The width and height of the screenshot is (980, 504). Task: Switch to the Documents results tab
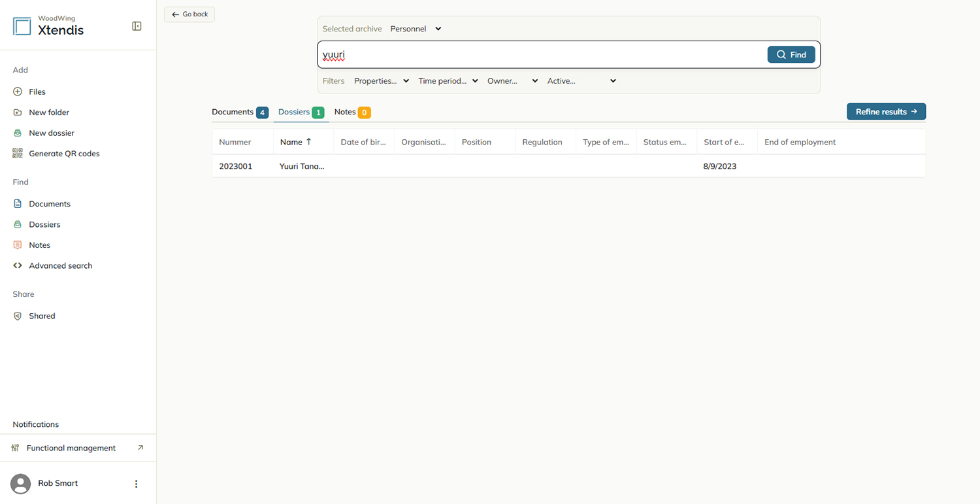pos(240,112)
